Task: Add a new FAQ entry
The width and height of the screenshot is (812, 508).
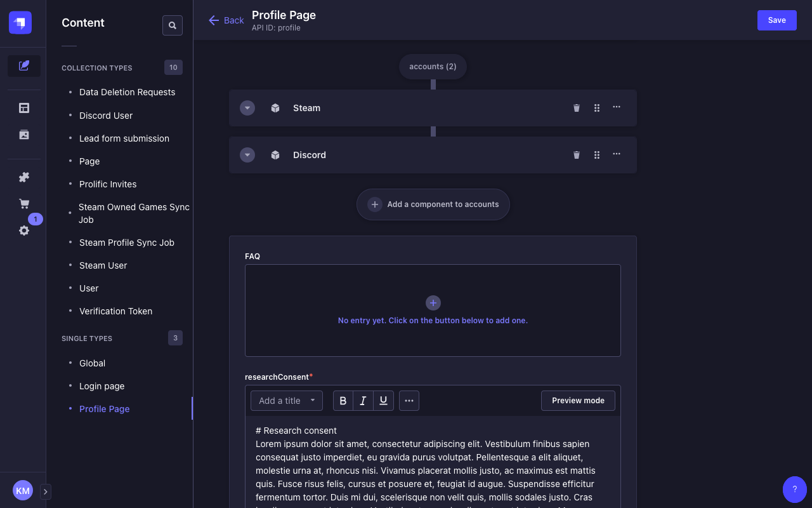Action: (433, 303)
